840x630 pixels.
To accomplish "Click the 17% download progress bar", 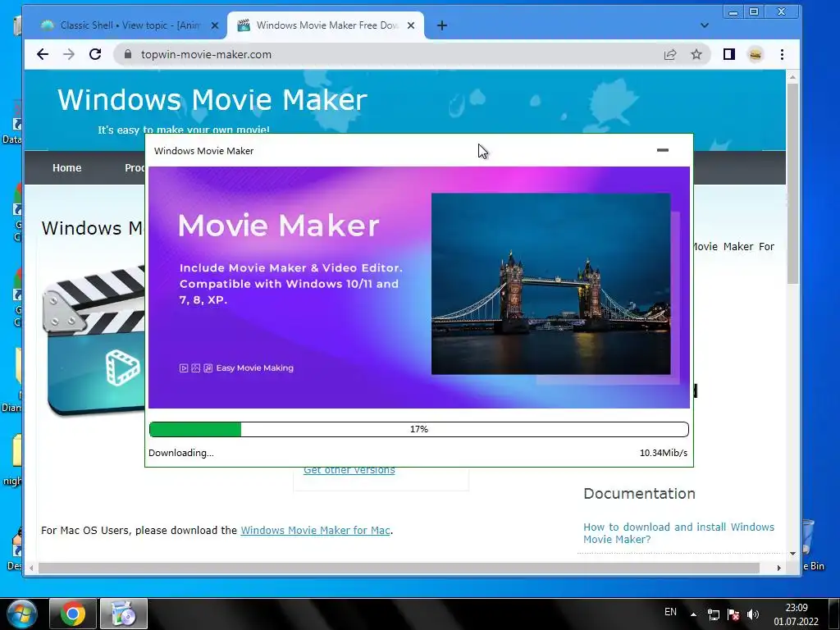I will pyautogui.click(x=419, y=429).
